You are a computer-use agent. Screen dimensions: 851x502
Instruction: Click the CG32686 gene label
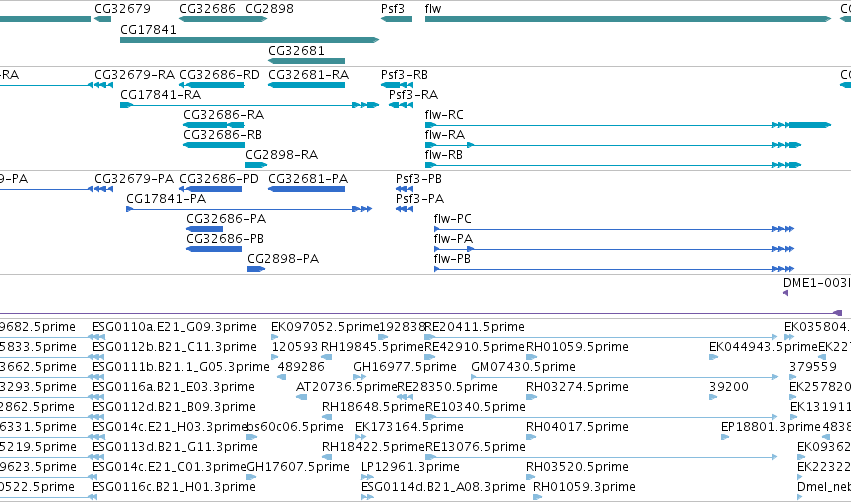click(207, 9)
